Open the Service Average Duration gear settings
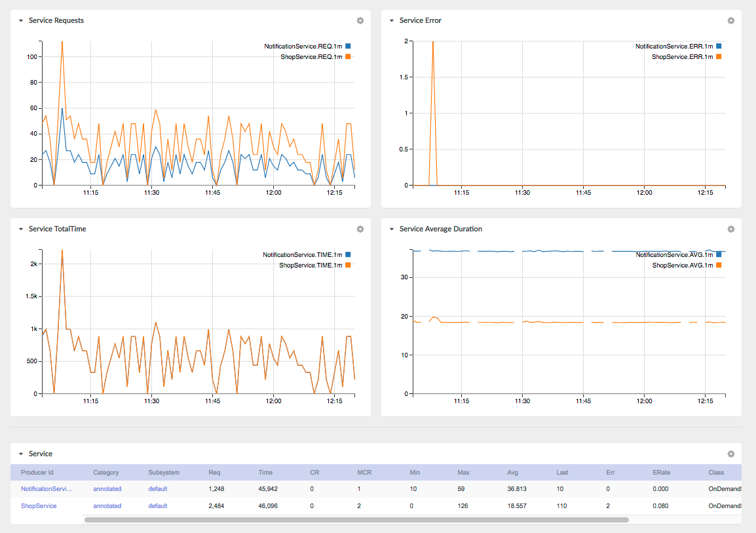The height and width of the screenshot is (533, 756). 731,229
